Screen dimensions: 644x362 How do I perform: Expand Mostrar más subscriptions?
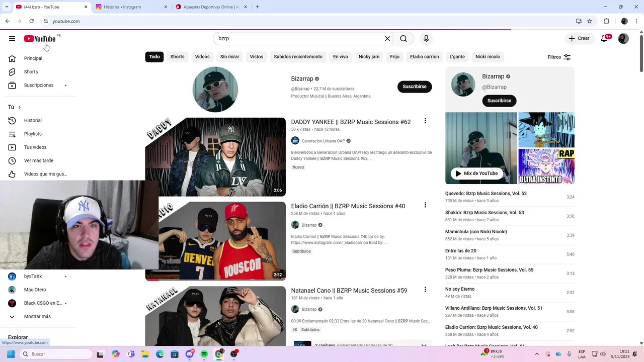(x=38, y=317)
